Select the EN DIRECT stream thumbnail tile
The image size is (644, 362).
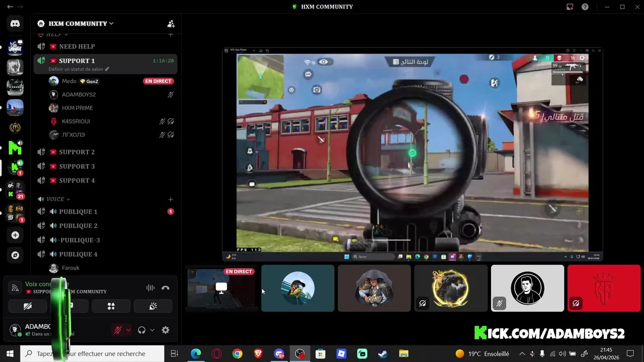(221, 288)
